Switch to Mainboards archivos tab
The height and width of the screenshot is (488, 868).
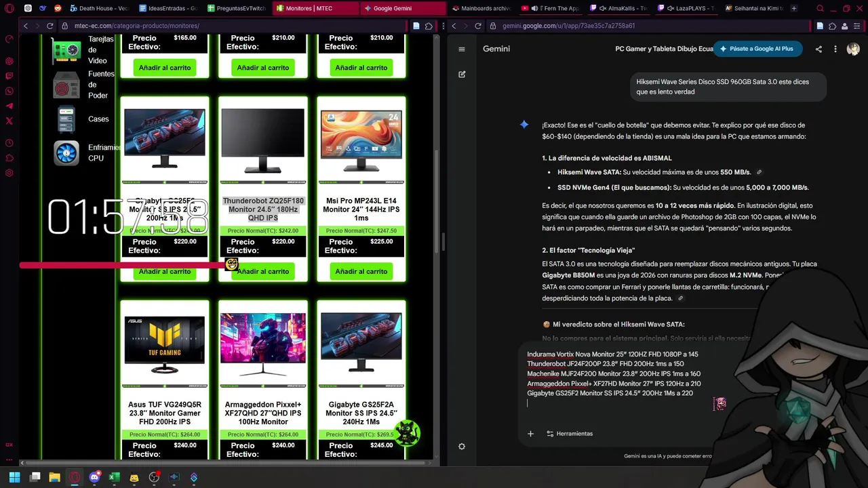pos(481,8)
